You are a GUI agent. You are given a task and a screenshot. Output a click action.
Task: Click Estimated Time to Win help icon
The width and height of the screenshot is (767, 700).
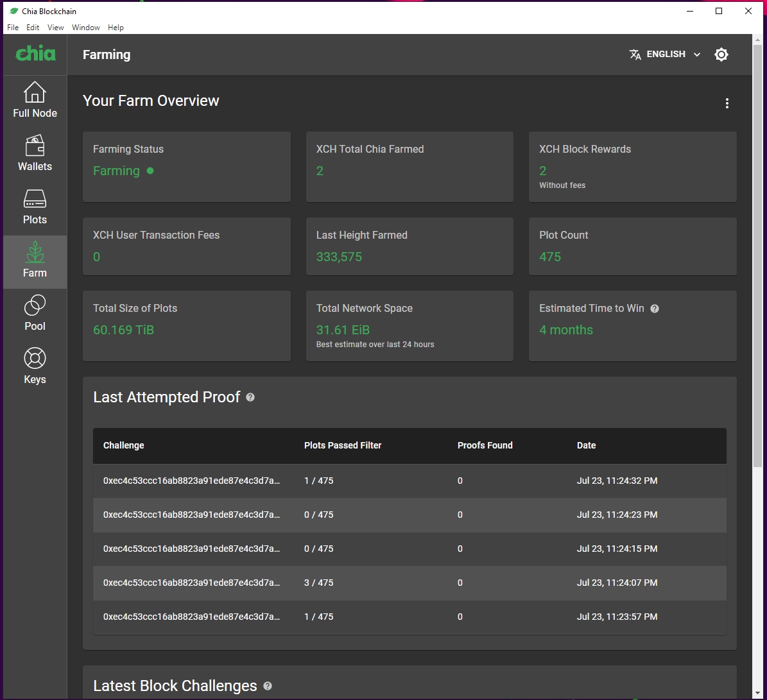click(x=655, y=309)
